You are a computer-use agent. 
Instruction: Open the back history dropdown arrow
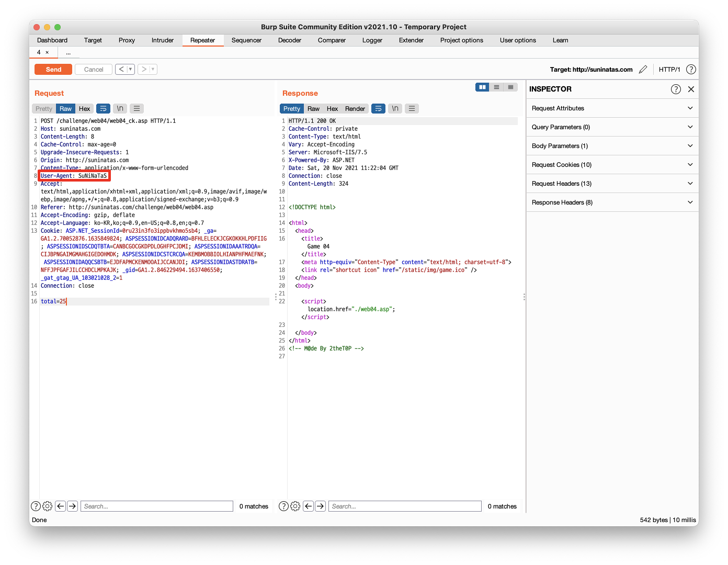click(131, 69)
